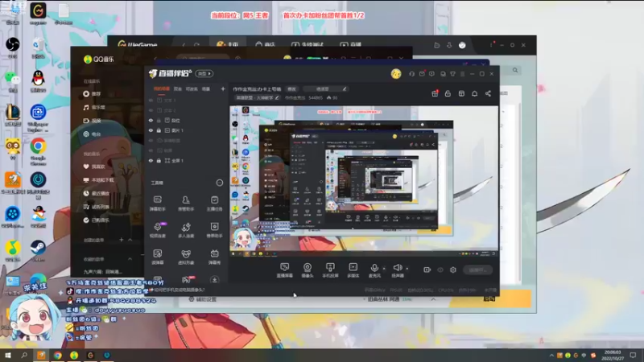Toggle the lock on the 全屏 1 source
This screenshot has width=644, height=362.
[159, 160]
